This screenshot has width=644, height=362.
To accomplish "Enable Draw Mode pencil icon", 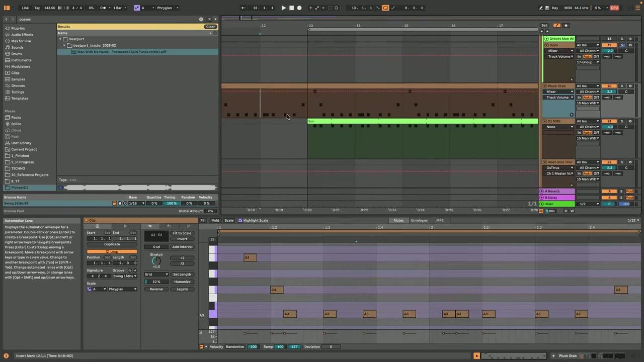I will point(541,8).
